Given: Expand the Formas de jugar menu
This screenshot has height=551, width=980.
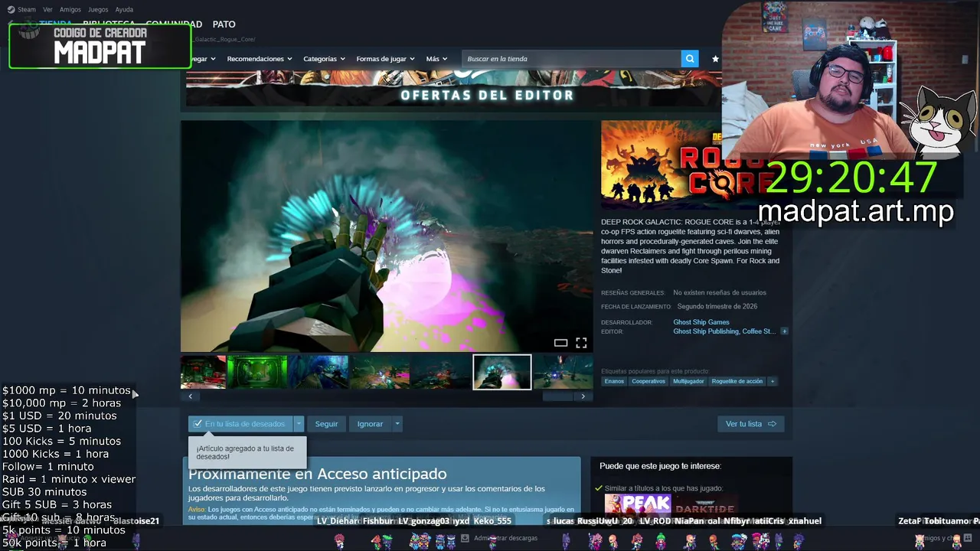Looking at the screenshot, I should point(385,59).
